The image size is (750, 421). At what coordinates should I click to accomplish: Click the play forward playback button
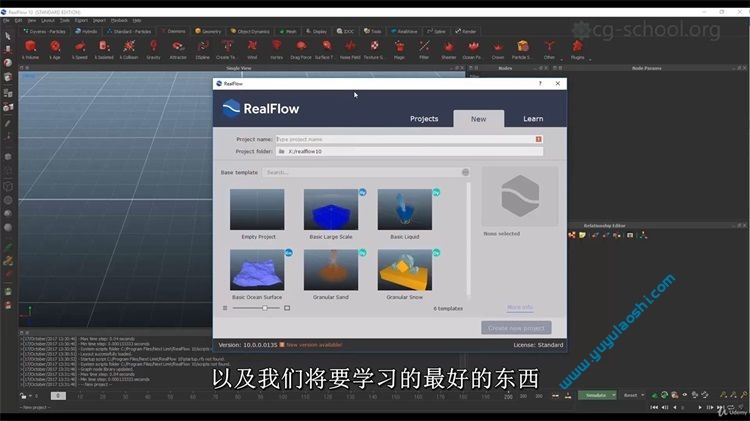700,408
